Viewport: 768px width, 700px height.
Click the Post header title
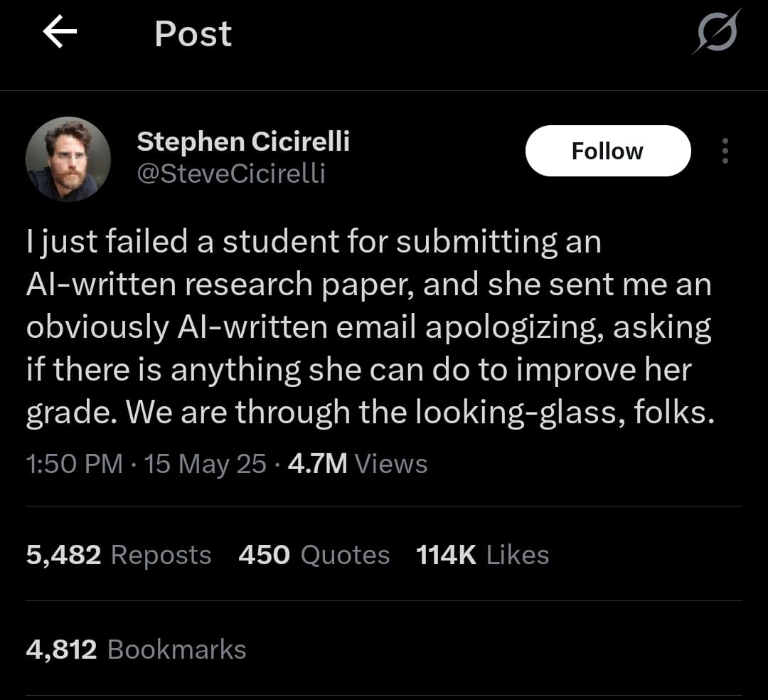point(193,33)
